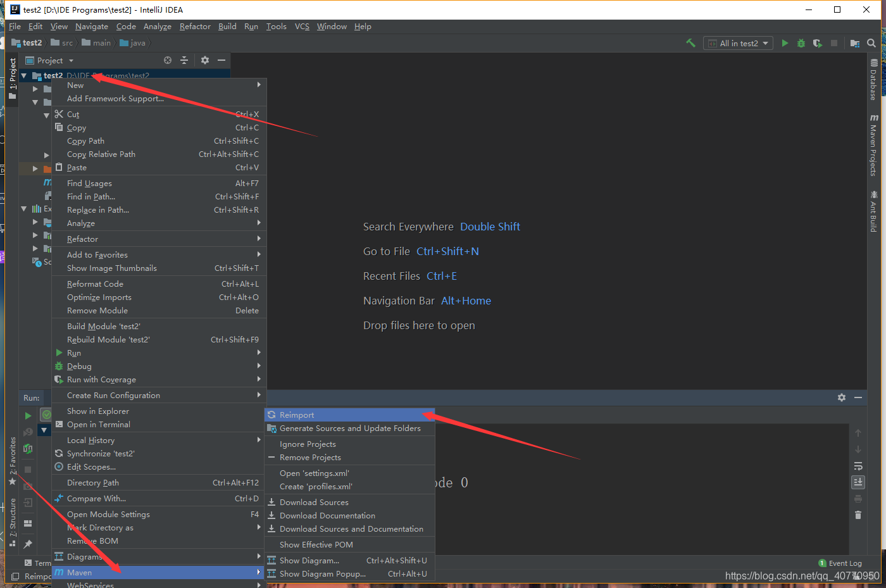Click the Build Project hammer icon

[x=690, y=43]
